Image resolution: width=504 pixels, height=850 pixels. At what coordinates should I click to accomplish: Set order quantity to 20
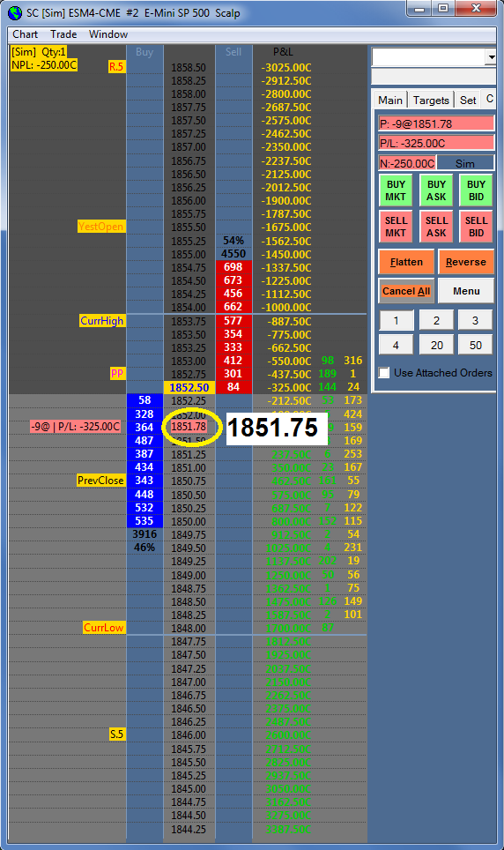pos(436,345)
